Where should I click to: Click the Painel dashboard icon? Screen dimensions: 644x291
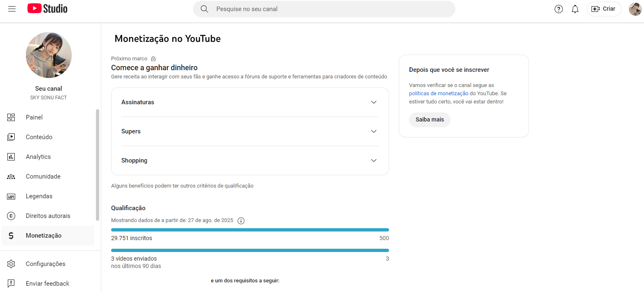pos(11,117)
